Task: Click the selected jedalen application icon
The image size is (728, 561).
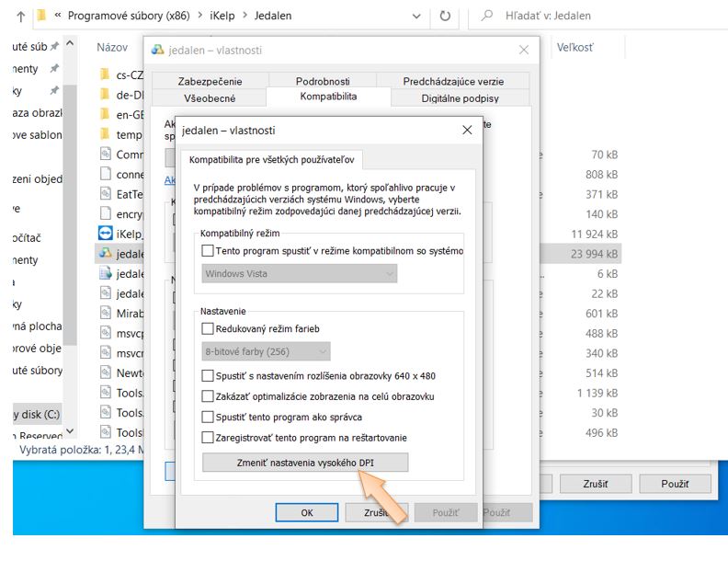Action: click(106, 253)
